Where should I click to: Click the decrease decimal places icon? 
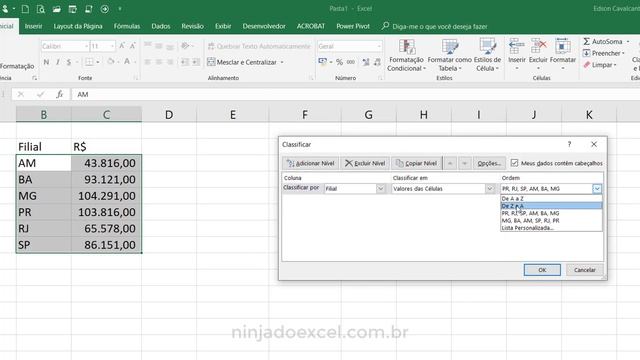(x=377, y=62)
